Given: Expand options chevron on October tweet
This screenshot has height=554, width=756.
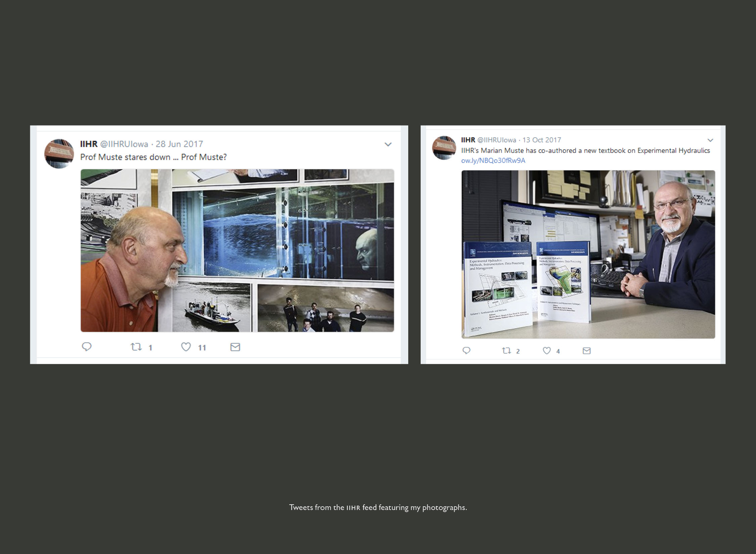Looking at the screenshot, I should tap(710, 140).
